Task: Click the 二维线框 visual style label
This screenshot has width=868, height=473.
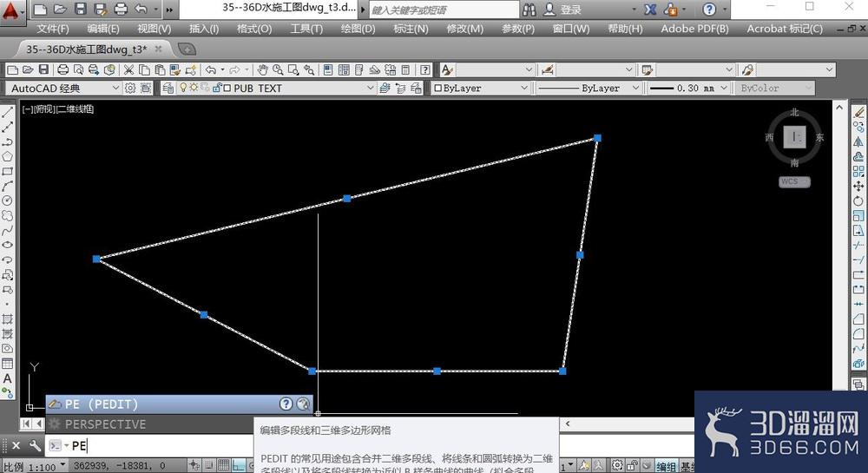Action: click(x=76, y=109)
